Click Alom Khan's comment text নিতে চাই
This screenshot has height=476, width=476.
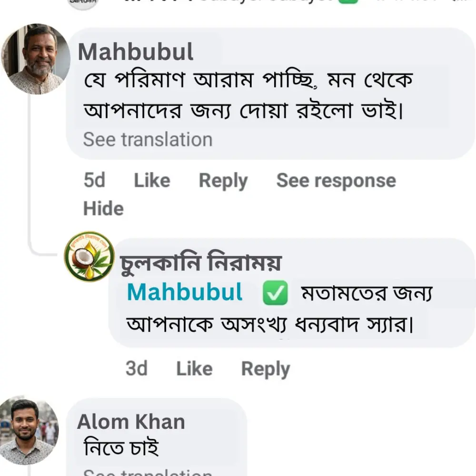tap(121, 448)
